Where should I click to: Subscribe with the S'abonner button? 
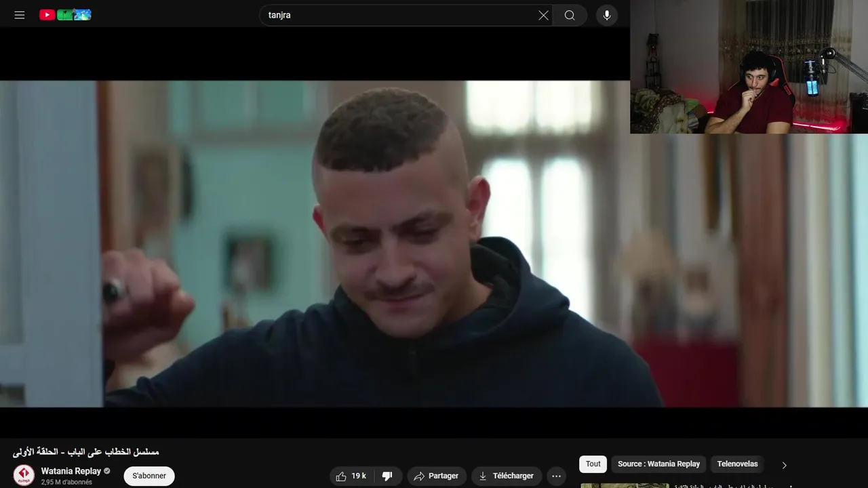click(x=149, y=476)
